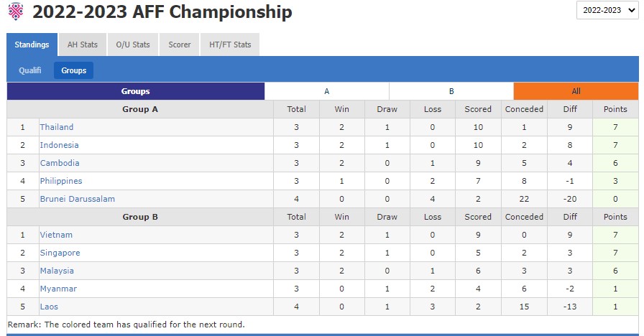
Task: Open the Laos team link
Action: 50,307
